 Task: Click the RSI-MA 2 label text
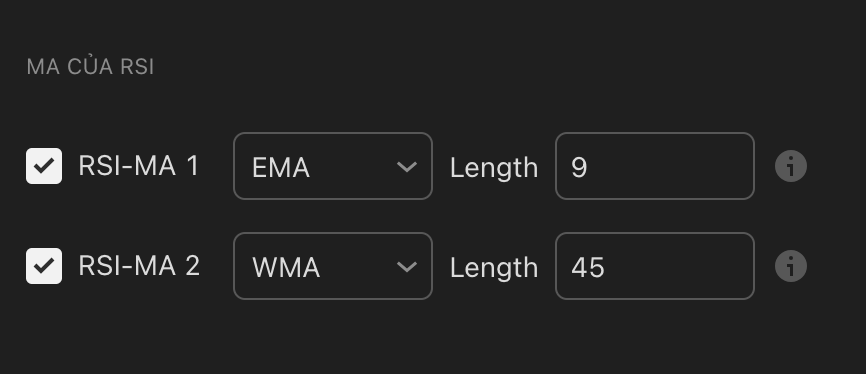pyautogui.click(x=139, y=266)
